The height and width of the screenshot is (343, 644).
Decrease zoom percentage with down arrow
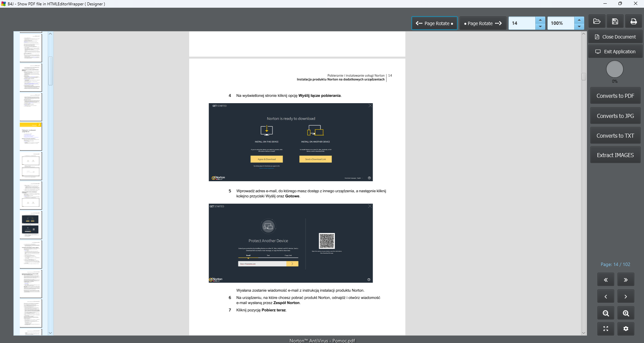coord(579,26)
